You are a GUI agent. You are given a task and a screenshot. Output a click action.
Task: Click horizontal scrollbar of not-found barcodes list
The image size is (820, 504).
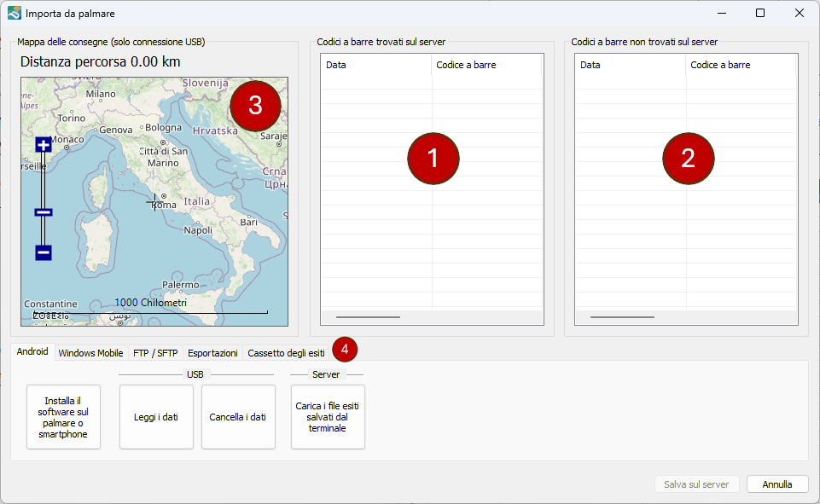click(x=622, y=317)
